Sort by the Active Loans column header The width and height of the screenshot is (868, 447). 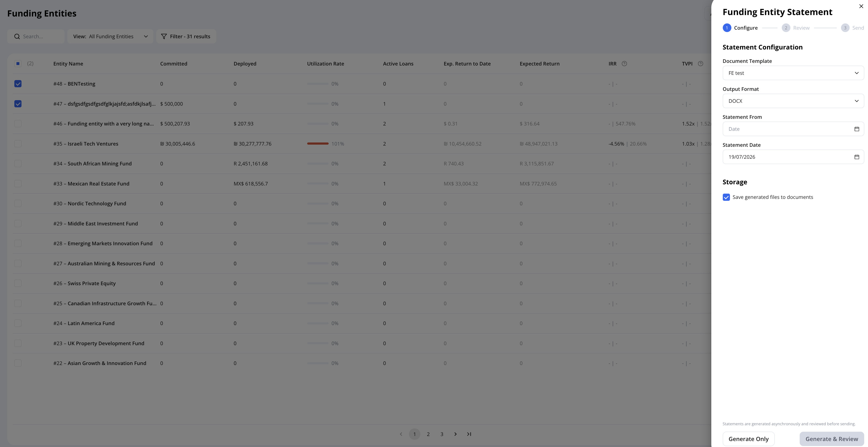coord(398,64)
